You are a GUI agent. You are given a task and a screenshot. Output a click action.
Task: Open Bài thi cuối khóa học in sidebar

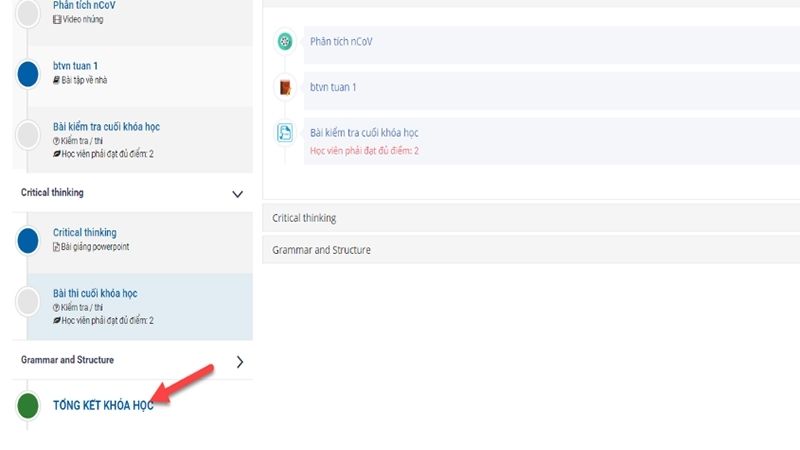95,293
